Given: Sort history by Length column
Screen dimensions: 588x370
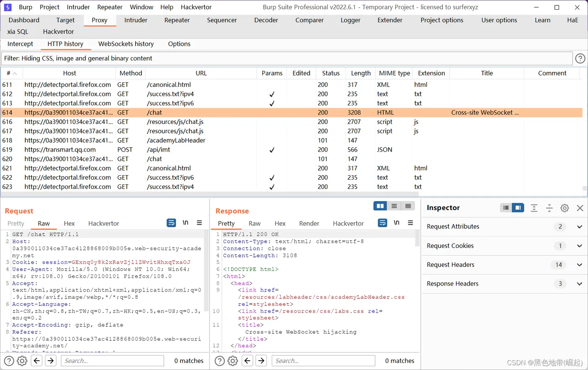Looking at the screenshot, I should point(361,73).
